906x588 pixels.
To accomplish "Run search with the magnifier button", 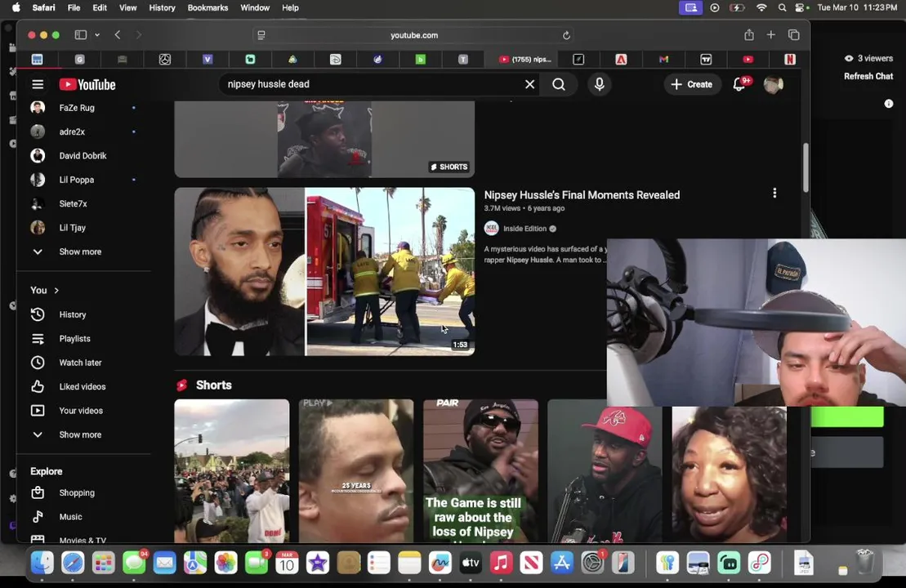I will pyautogui.click(x=559, y=84).
